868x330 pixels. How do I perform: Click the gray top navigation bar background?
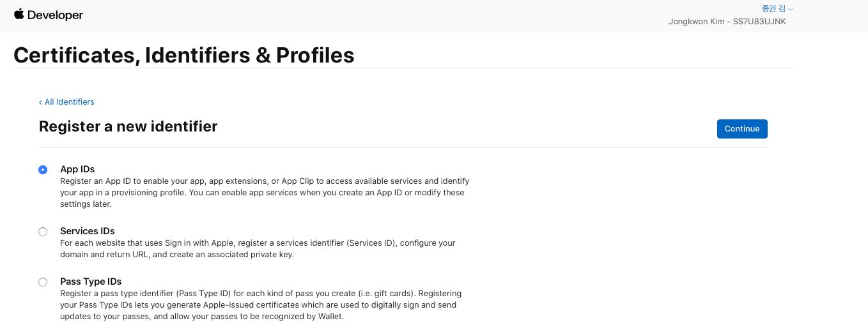[x=384, y=16]
